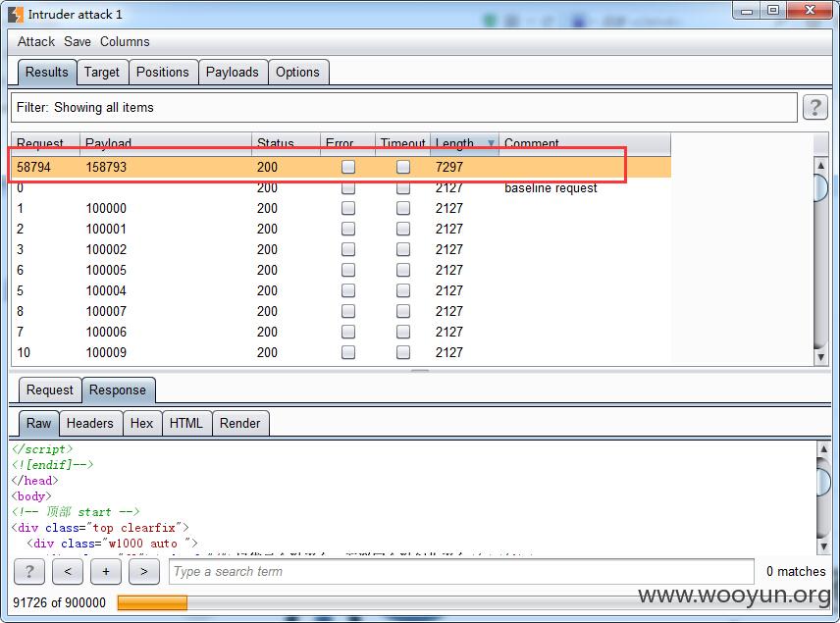Screen dimensions: 840x623
Task: Sort by Comment column header
Action: (585, 143)
